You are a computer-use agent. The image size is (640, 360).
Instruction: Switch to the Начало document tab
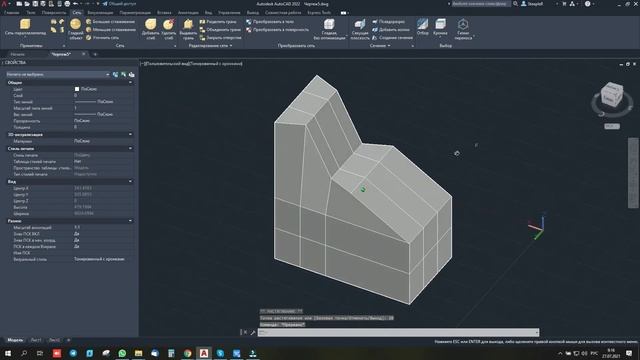point(18,54)
